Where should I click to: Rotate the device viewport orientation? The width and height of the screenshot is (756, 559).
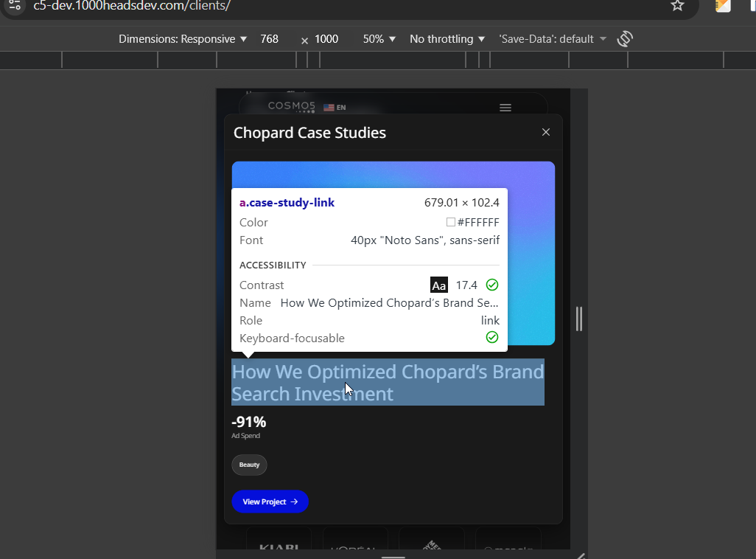pos(625,38)
